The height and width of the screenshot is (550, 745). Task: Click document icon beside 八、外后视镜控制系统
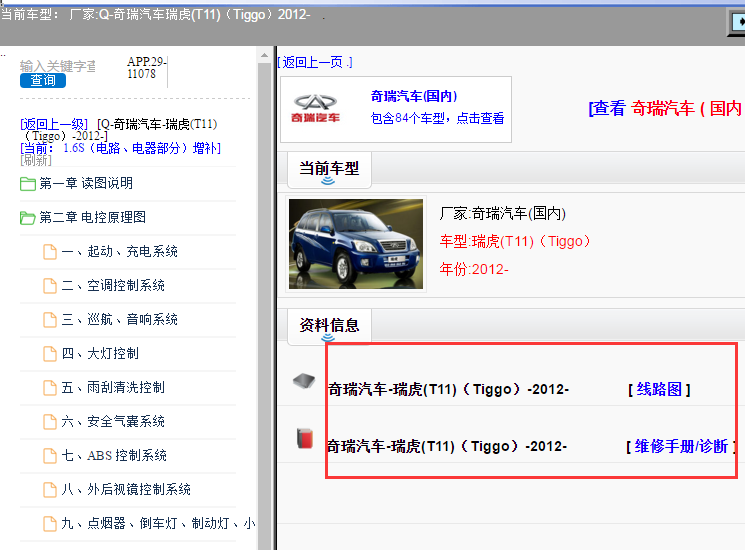pos(50,490)
